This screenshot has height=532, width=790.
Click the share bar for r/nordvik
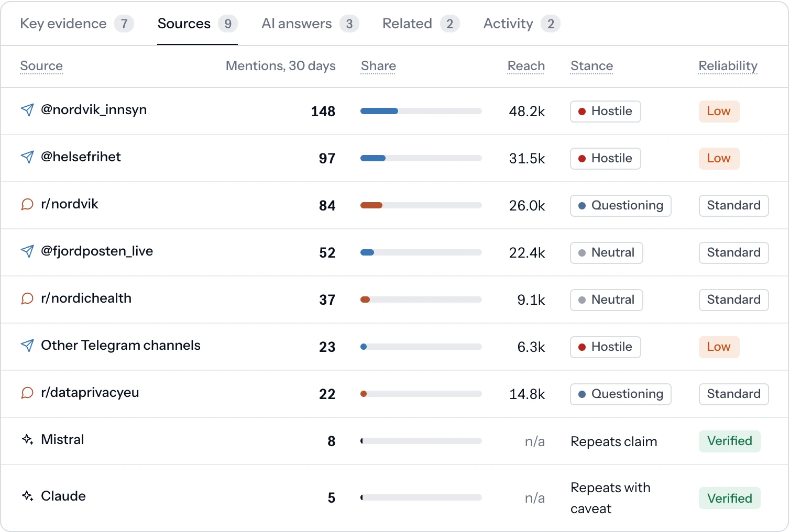[421, 205]
